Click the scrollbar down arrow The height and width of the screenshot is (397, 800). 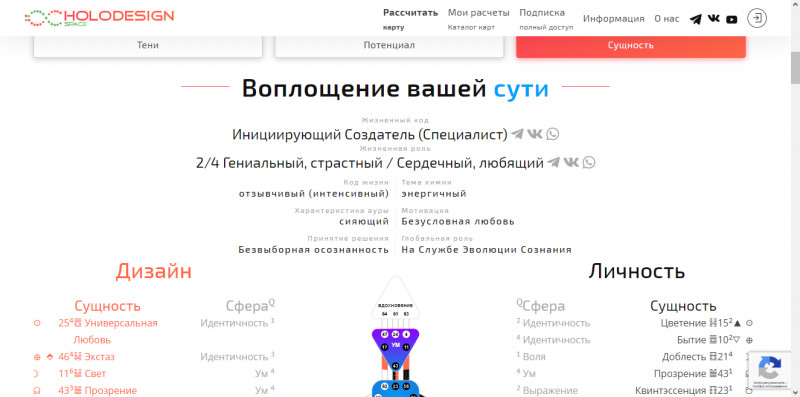click(x=795, y=393)
